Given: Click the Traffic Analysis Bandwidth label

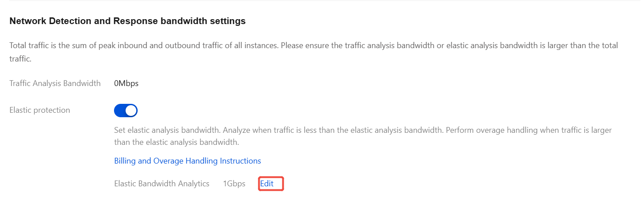Looking at the screenshot, I should (55, 83).
